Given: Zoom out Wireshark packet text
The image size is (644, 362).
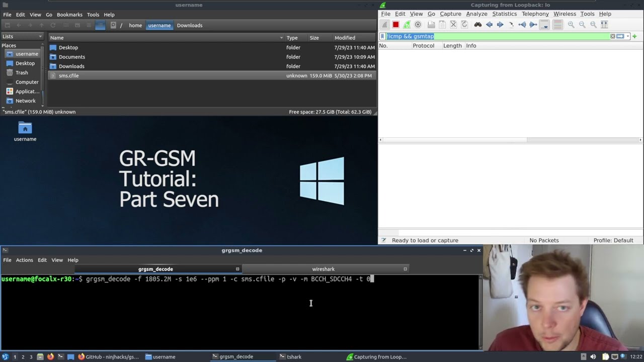Looking at the screenshot, I should click(x=582, y=25).
